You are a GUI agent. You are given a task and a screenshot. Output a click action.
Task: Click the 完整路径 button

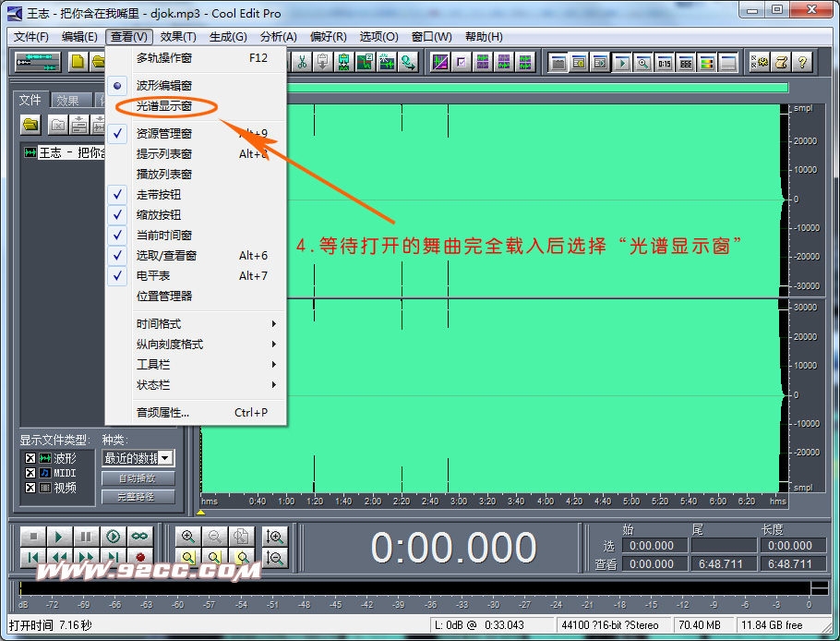click(138, 497)
